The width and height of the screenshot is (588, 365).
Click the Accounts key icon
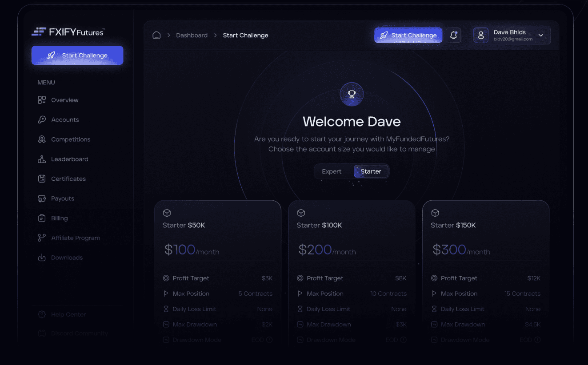coord(42,120)
